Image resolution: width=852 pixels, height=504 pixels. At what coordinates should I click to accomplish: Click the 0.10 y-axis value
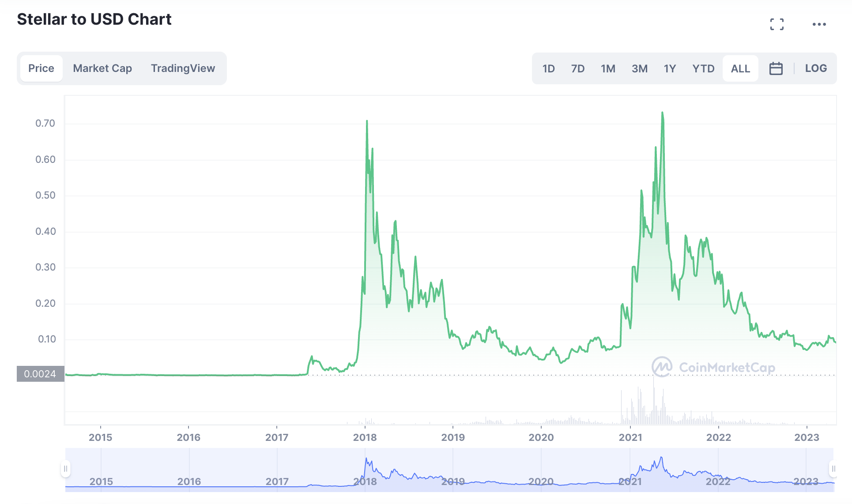pyautogui.click(x=47, y=339)
